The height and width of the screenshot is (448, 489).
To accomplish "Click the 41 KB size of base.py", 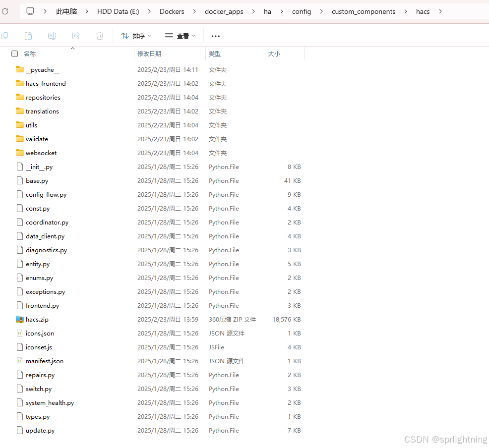I will [x=292, y=181].
